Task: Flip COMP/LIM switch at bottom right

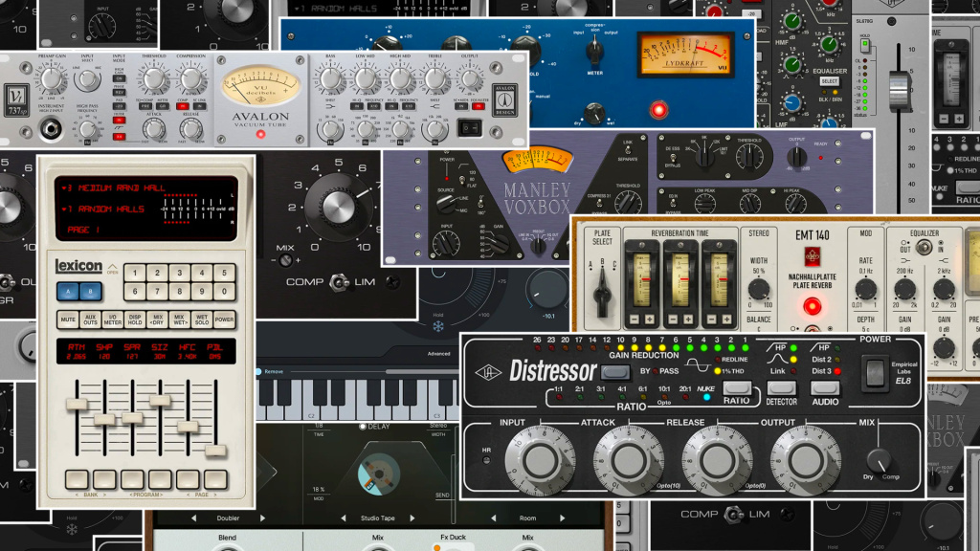Action: [x=732, y=515]
